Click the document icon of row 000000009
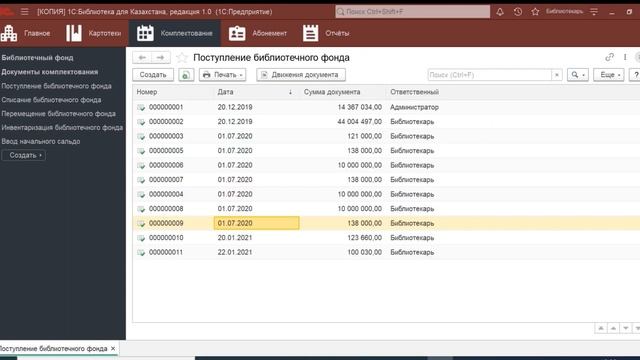This screenshot has height=360, width=640. pyautogui.click(x=141, y=224)
